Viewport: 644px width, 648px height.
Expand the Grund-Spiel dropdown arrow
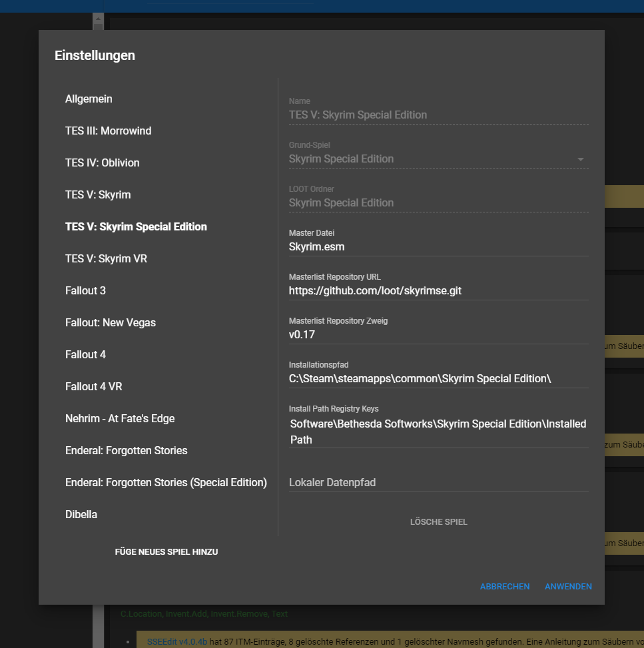[x=580, y=159]
